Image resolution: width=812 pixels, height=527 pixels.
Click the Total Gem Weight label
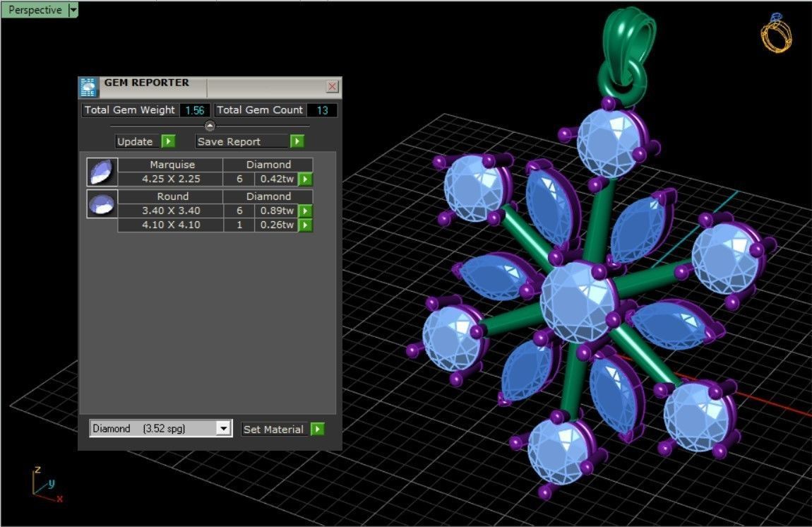click(129, 110)
